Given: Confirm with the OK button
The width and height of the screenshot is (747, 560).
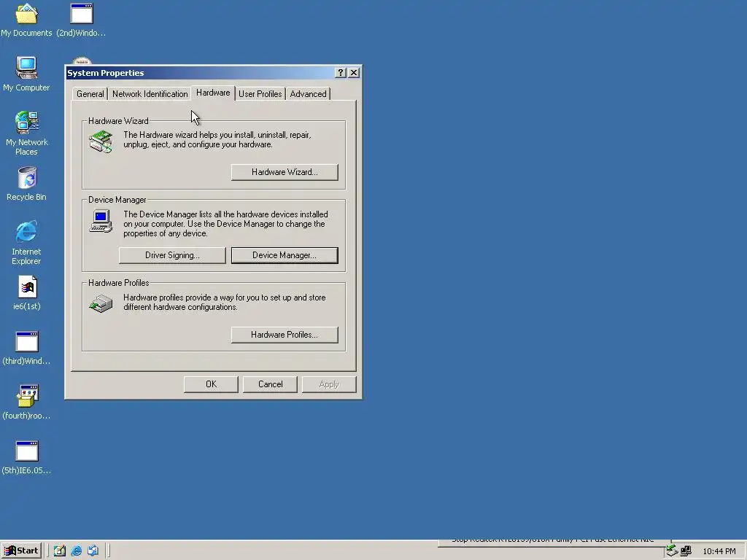Looking at the screenshot, I should 211,384.
